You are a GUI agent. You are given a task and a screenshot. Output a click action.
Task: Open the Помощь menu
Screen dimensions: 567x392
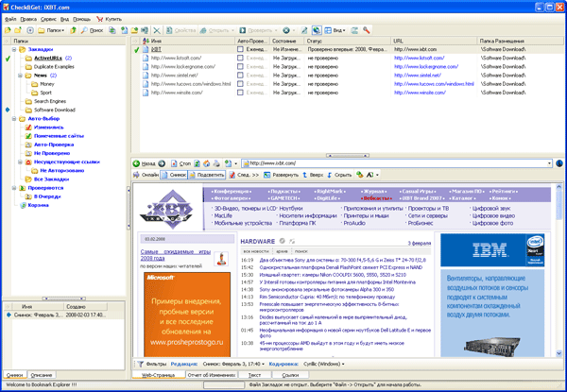(x=81, y=19)
